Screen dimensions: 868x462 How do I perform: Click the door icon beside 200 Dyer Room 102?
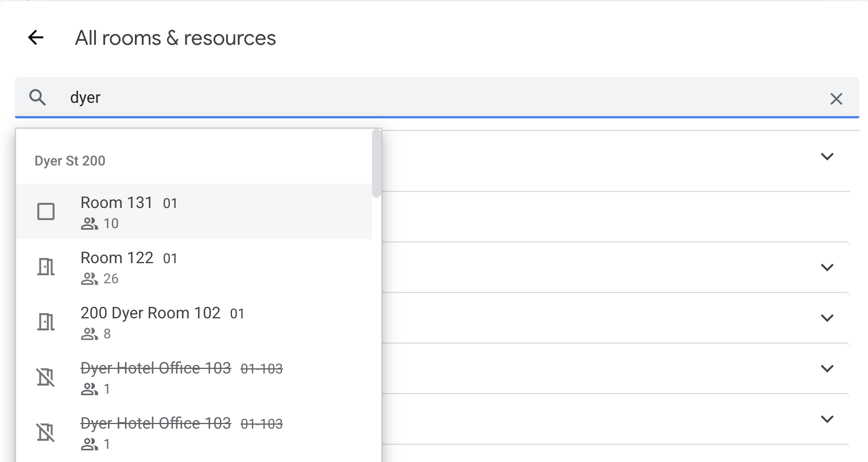click(46, 322)
